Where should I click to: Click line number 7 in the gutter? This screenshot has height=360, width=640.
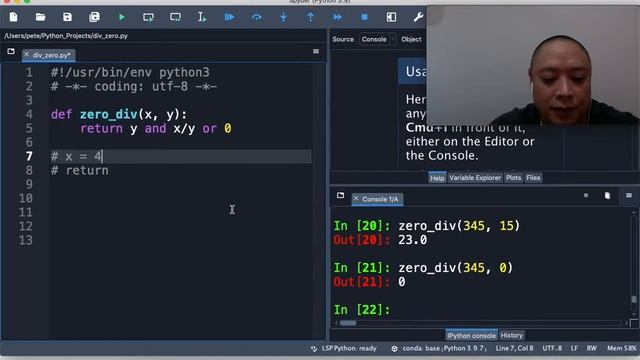pyautogui.click(x=29, y=156)
